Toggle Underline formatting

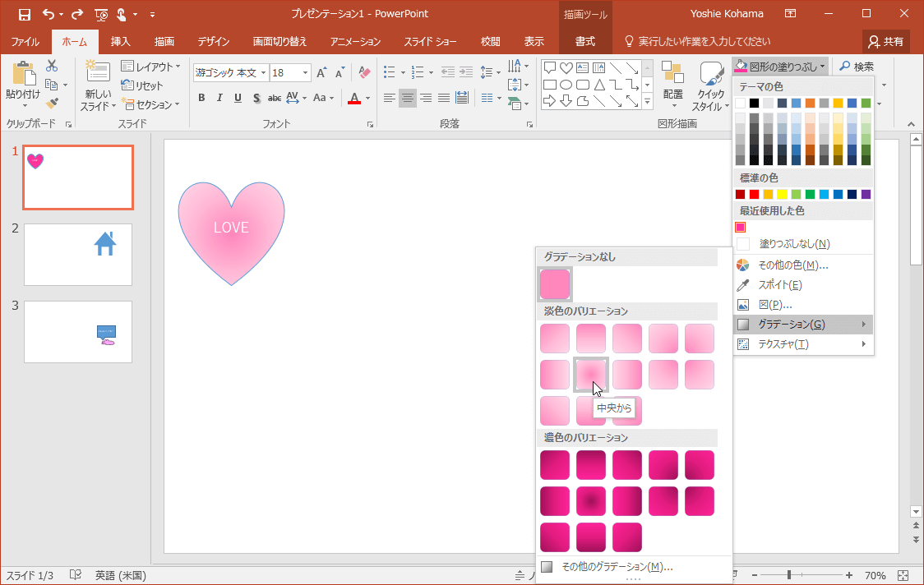pyautogui.click(x=238, y=98)
